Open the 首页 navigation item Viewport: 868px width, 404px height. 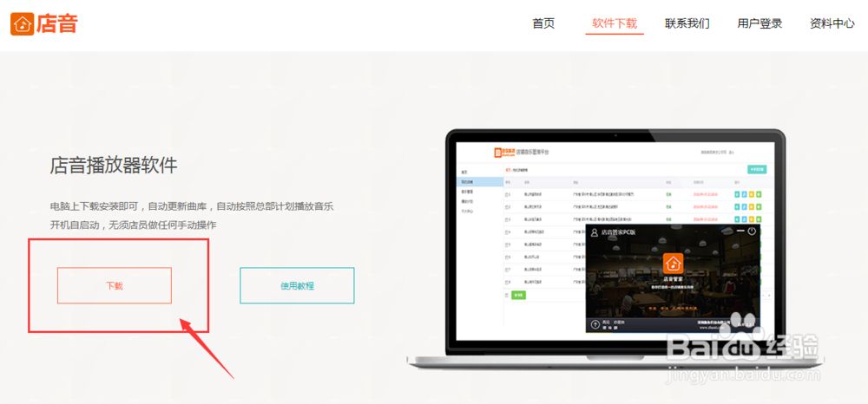pyautogui.click(x=543, y=23)
